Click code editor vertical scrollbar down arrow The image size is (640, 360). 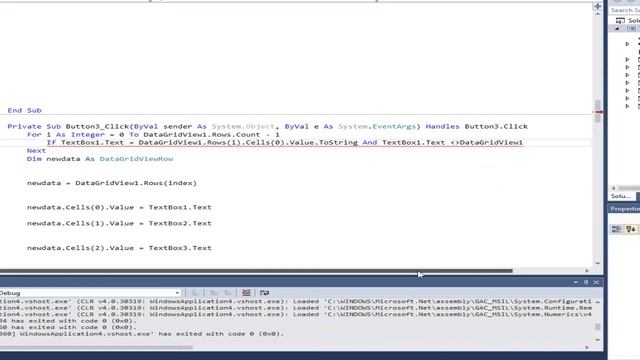click(x=598, y=264)
